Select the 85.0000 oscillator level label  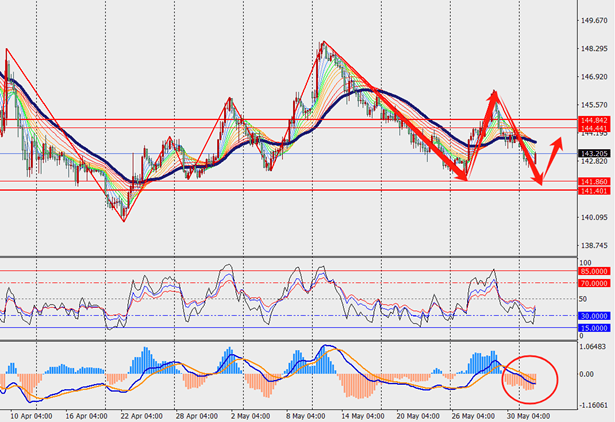point(594,269)
